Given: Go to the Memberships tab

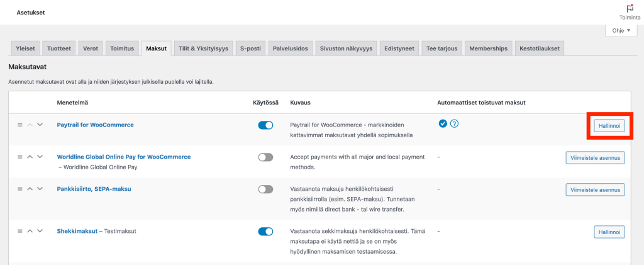Looking at the screenshot, I should click(x=488, y=48).
